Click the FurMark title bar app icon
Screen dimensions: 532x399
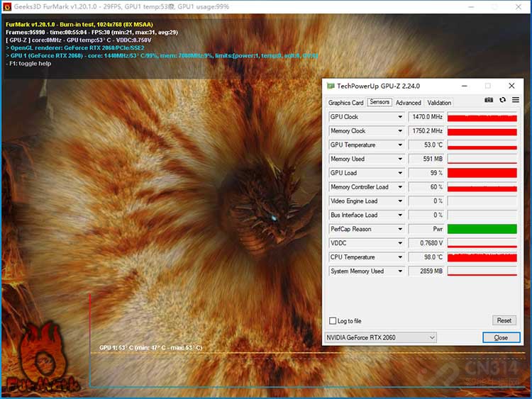(6, 6)
